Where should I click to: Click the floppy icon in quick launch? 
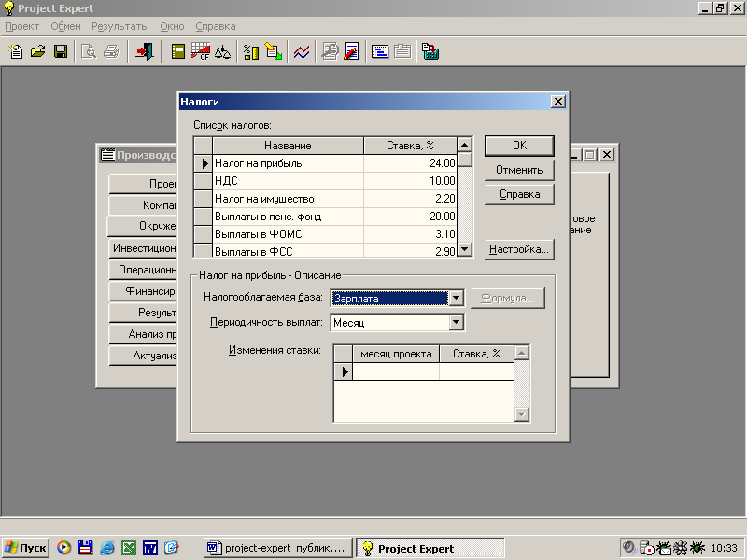click(85, 548)
